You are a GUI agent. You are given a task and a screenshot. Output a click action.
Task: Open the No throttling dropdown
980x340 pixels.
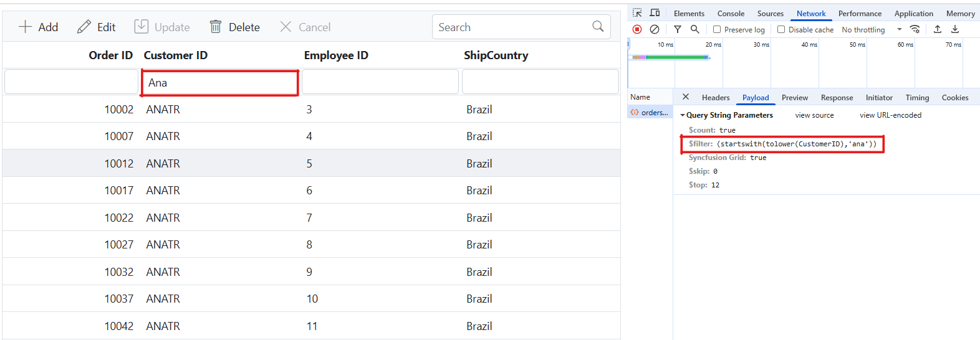coord(872,30)
